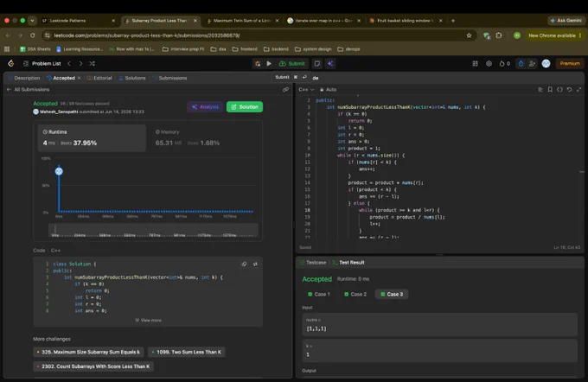Open the layout grid icon
The width and height of the screenshot is (588, 382).
point(475,64)
